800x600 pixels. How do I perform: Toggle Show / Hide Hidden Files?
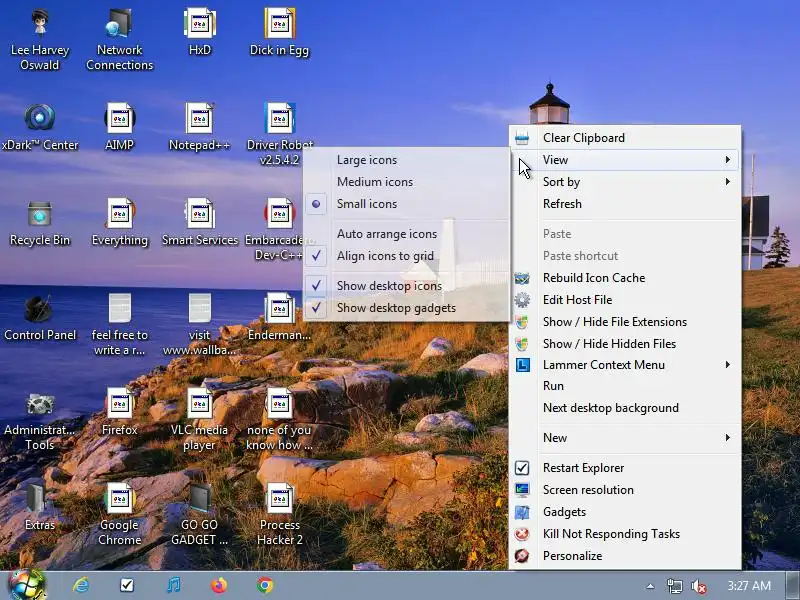point(625,343)
